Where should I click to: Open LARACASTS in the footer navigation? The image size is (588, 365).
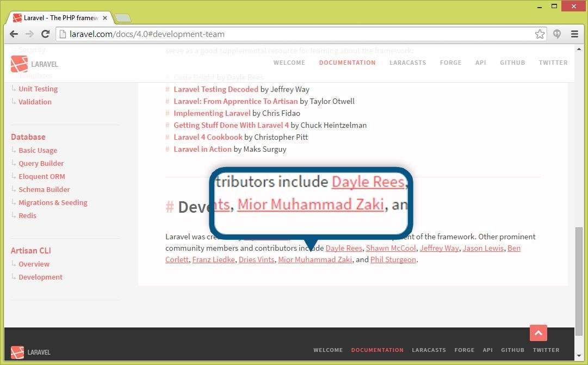[x=429, y=350]
